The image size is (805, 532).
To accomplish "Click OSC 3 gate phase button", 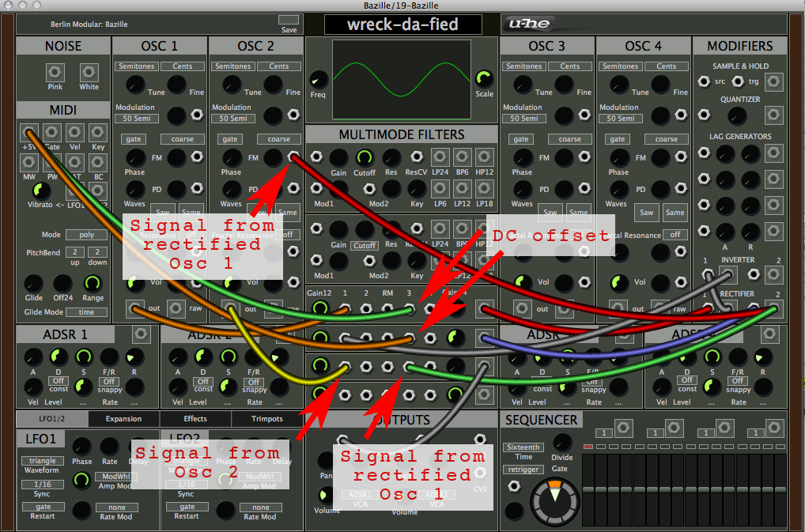I will [520, 139].
